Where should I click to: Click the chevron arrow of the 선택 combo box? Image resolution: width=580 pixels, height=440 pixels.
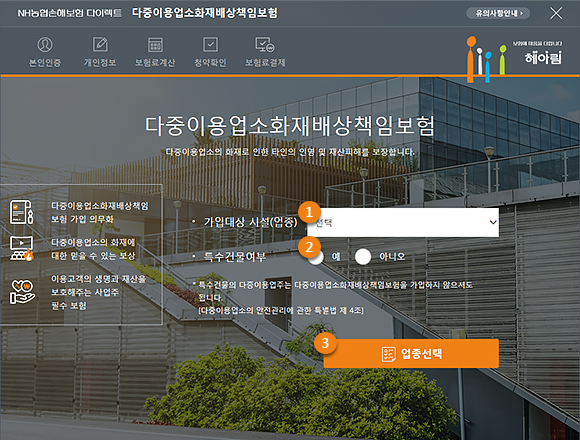point(493,222)
